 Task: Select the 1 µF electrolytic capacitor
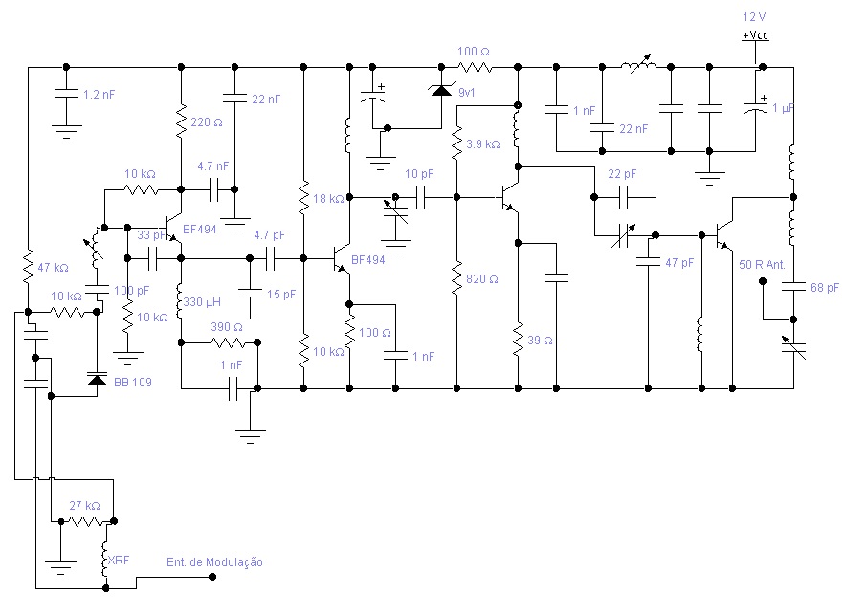coord(756,108)
